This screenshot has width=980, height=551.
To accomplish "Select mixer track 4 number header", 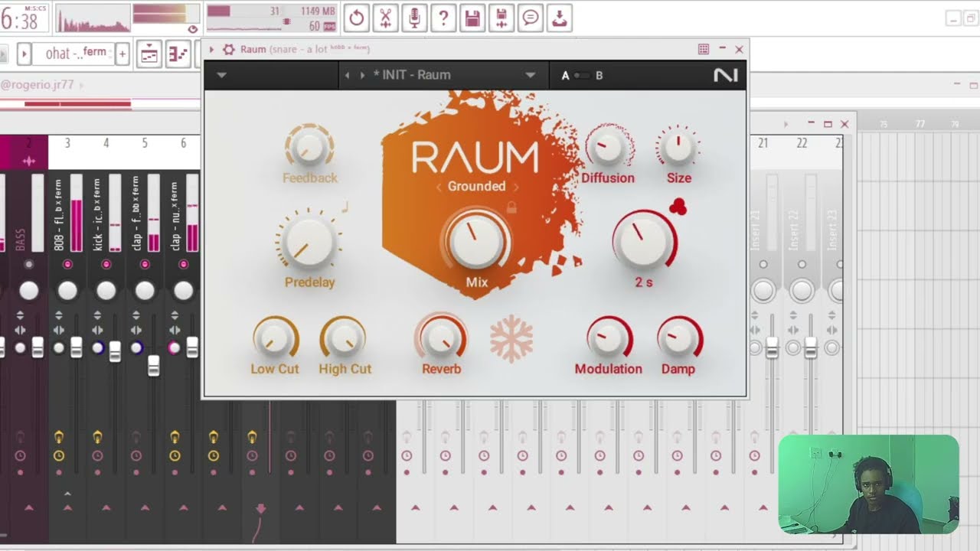I will coord(106,143).
